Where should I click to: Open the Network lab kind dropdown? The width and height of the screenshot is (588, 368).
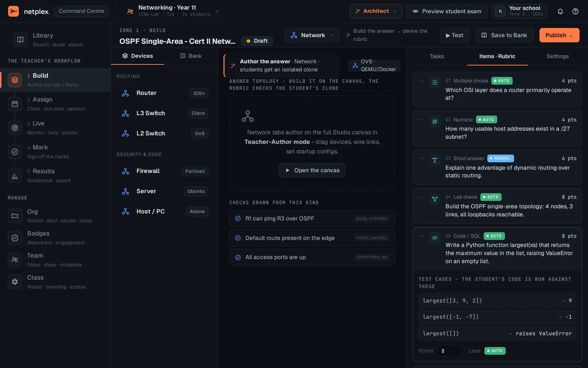tap(312, 35)
